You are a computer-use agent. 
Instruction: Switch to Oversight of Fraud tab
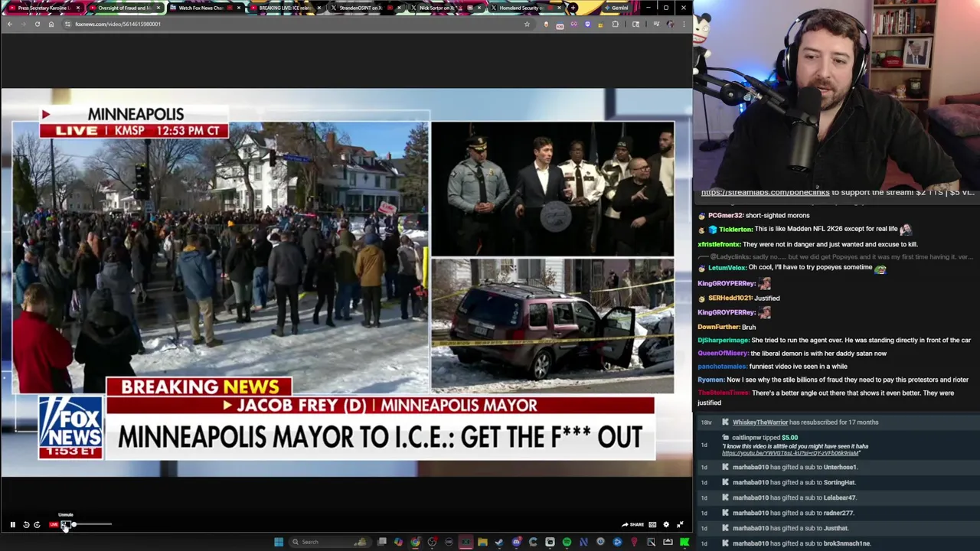coord(125,8)
